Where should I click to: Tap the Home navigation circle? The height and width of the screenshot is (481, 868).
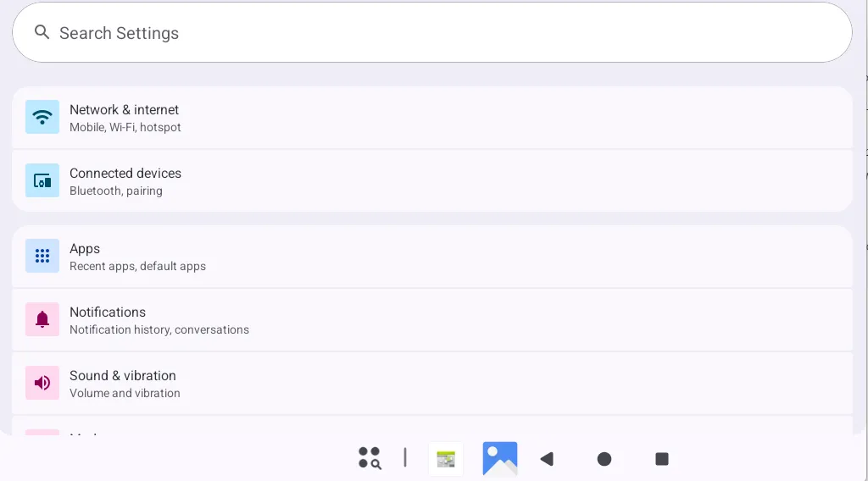(604, 459)
